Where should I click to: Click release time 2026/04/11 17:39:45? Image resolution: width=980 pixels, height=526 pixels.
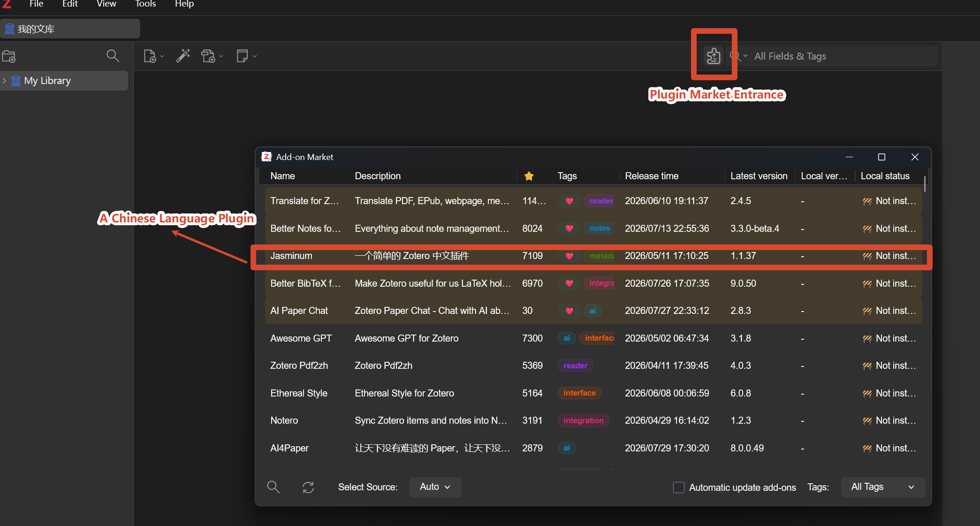click(667, 366)
